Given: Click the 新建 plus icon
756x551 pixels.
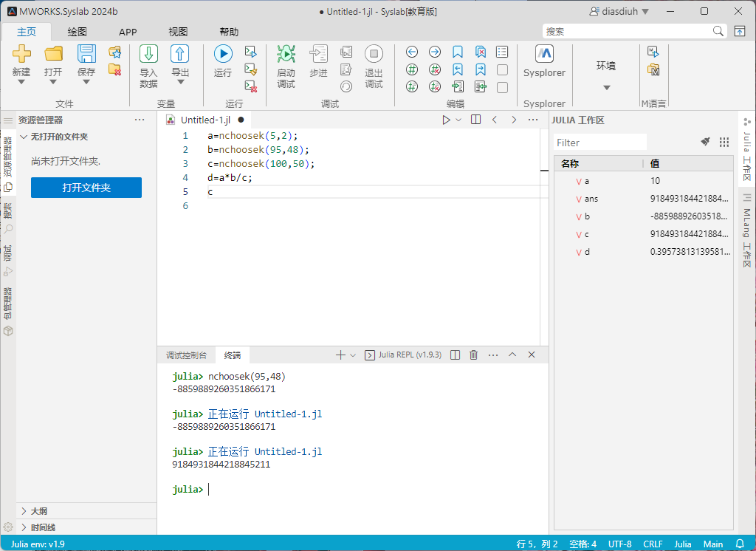Looking at the screenshot, I should coord(21,54).
